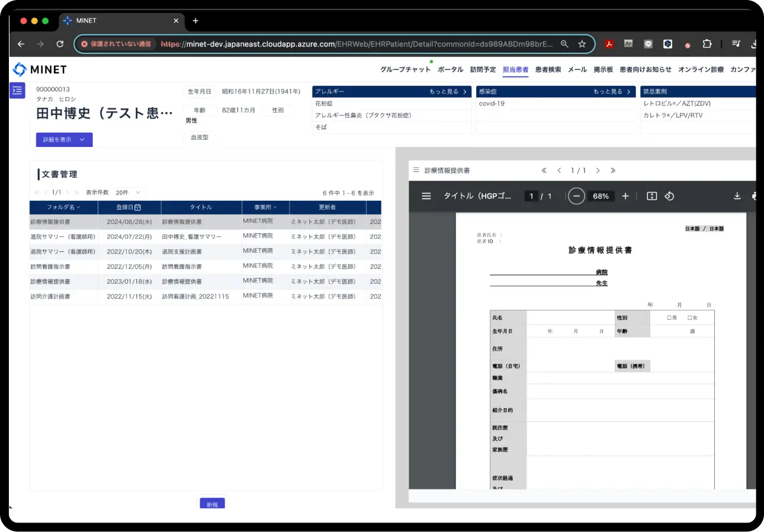The height and width of the screenshot is (532, 764).
Task: Open the 掲示板 menu
Action: tap(604, 69)
